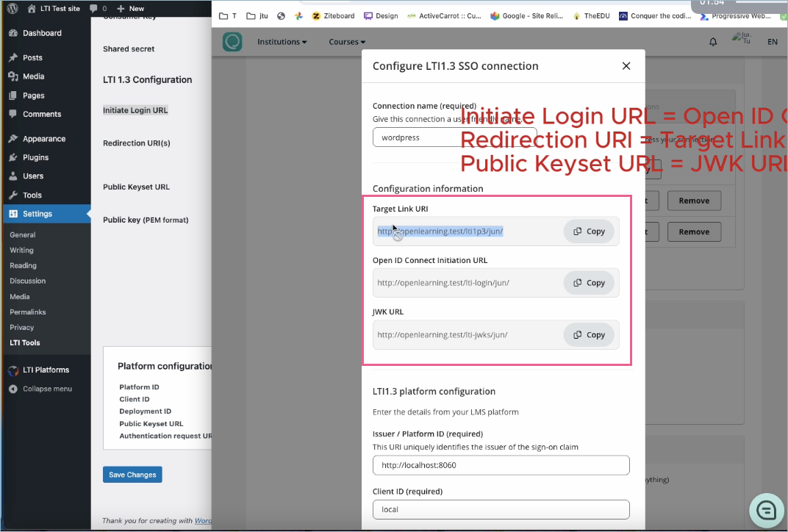Click the Posts pin icon
Viewport: 788px width, 532px height.
pyautogui.click(x=13, y=58)
